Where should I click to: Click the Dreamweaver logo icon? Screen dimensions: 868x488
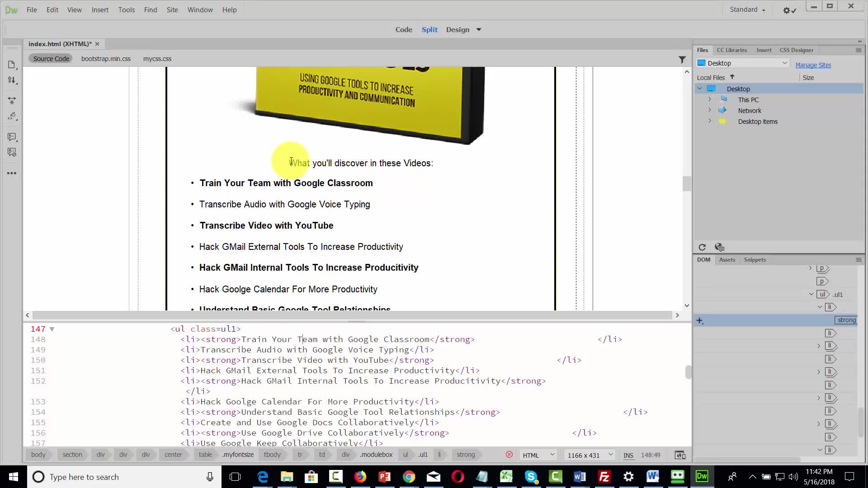11,10
